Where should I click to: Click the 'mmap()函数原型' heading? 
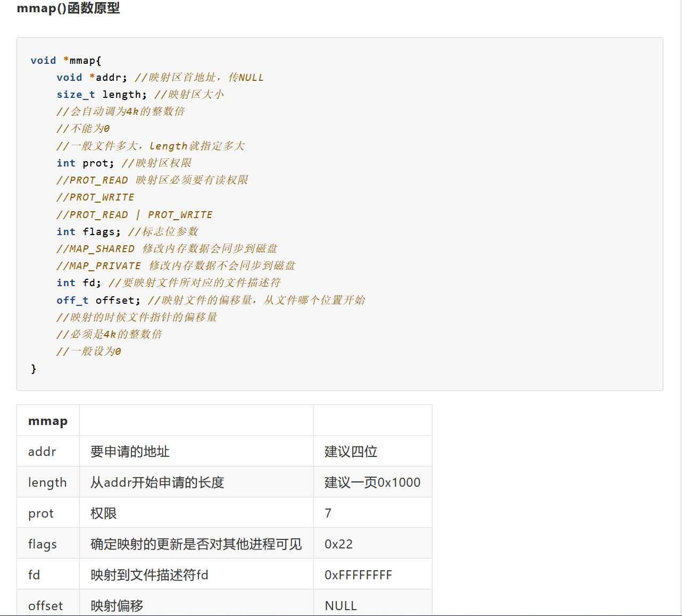[68, 9]
